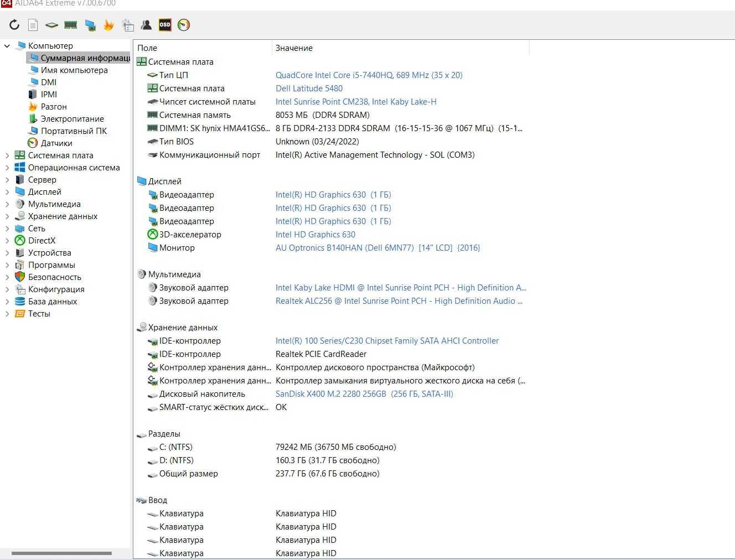The width and height of the screenshot is (735, 560).
Task: Click the C: (NTFS) partition row
Action: [332, 447]
